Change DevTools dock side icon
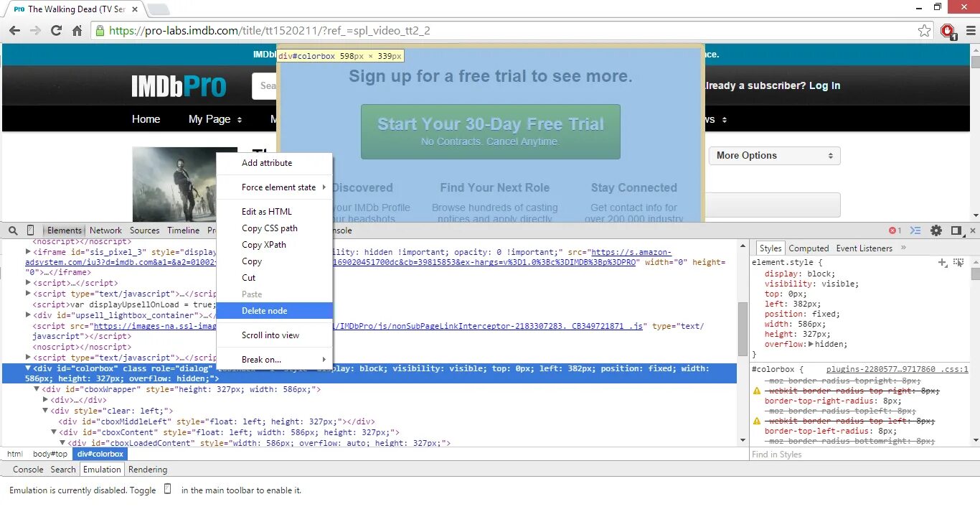 coord(956,230)
